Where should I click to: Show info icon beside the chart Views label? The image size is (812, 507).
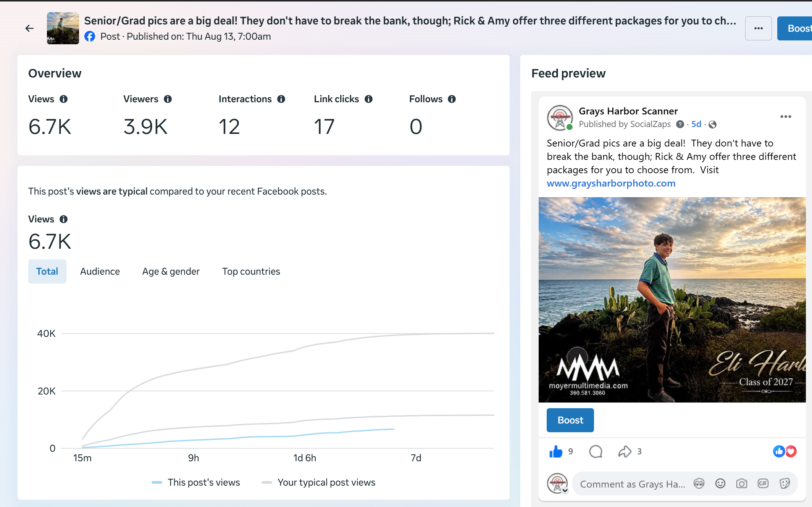(x=64, y=219)
